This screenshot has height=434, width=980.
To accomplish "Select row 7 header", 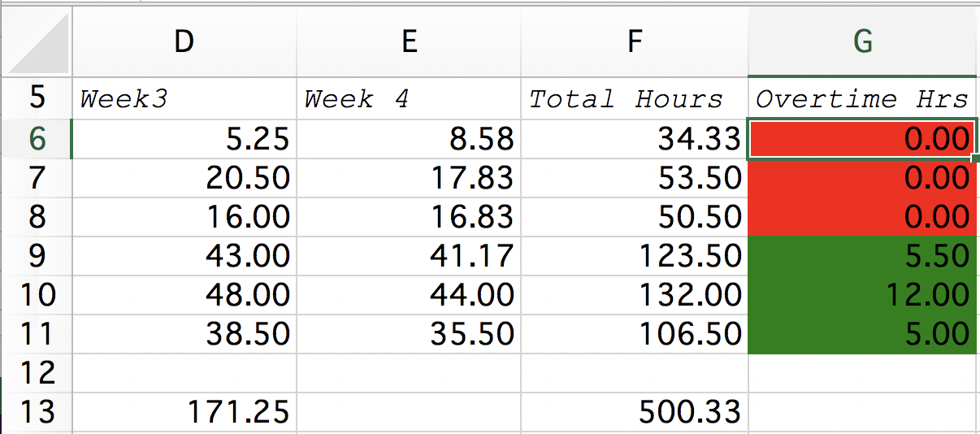I will pyautogui.click(x=36, y=178).
